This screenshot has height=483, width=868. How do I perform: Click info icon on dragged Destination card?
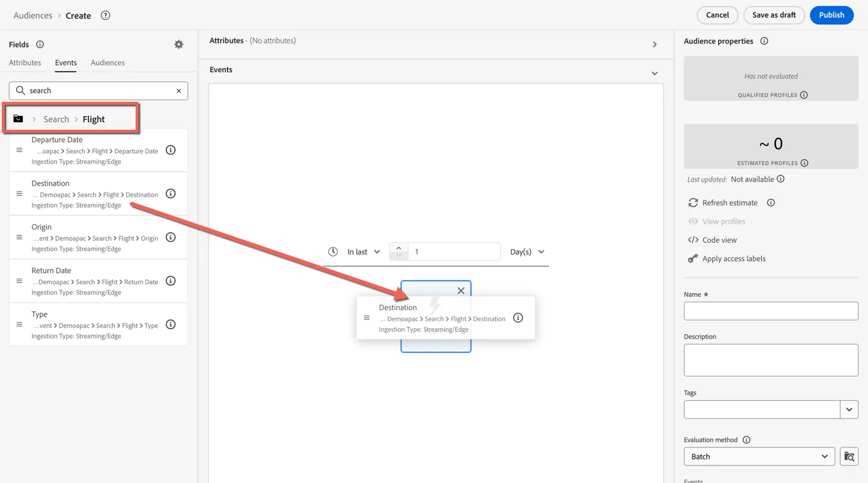click(518, 318)
